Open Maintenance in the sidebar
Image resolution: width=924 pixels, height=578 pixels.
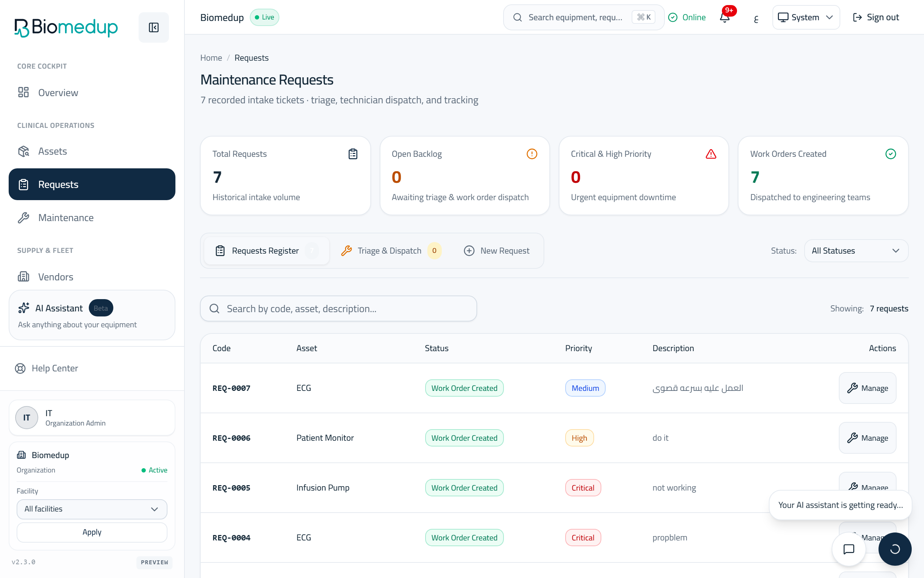92,217
